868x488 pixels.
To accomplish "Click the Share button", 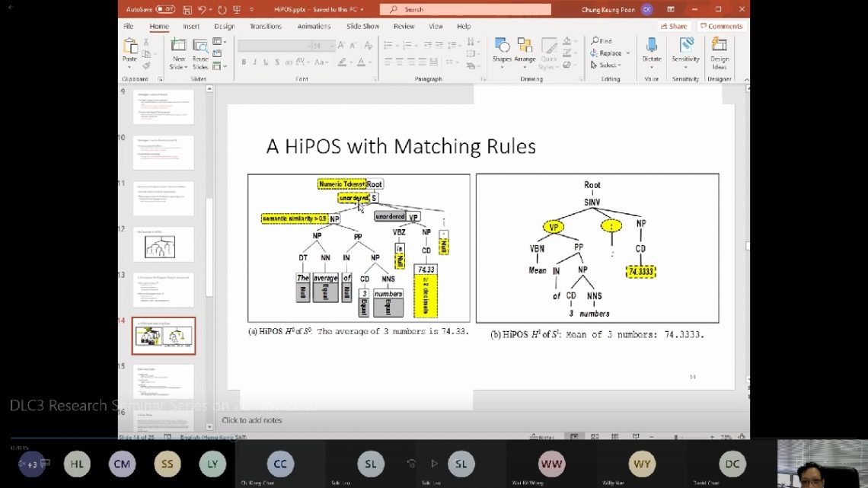I will [x=674, y=26].
